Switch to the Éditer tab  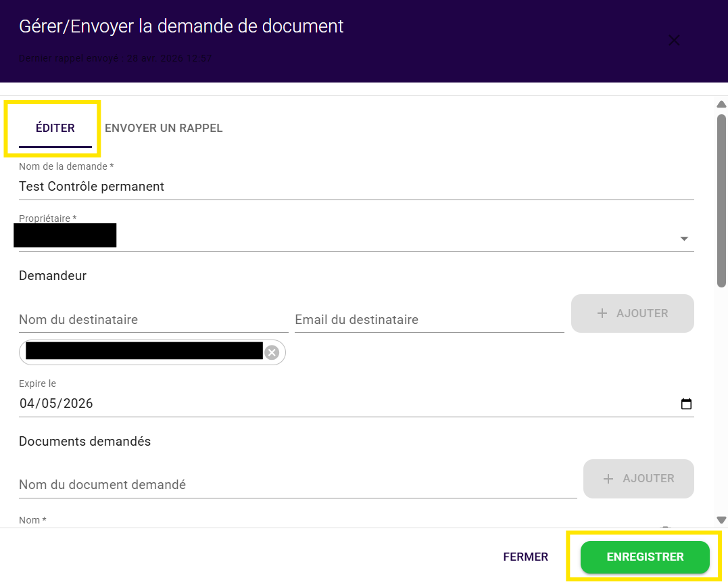[x=55, y=129]
